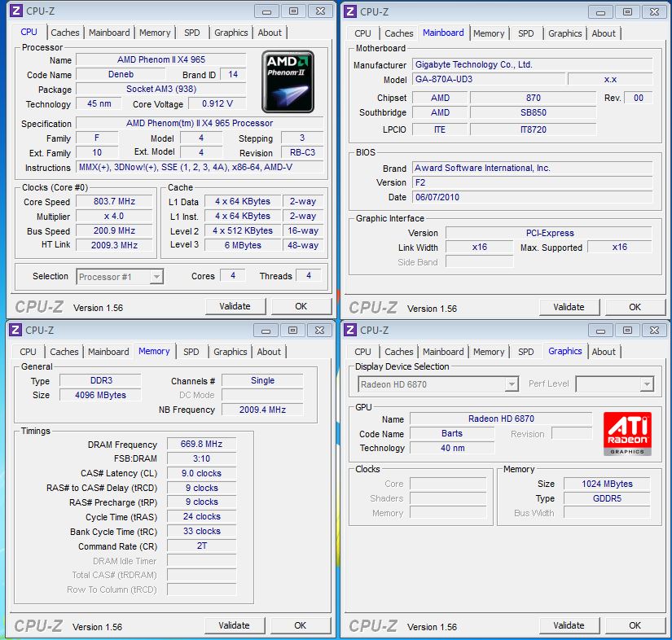Maximize the Mainboard tab window
672x640 pixels.
[627, 12]
